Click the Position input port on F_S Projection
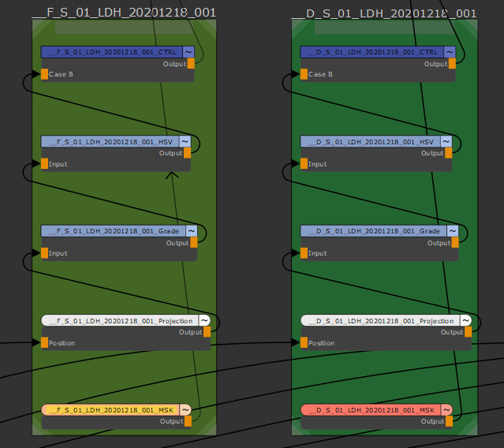Viewport: 504px width, 448px height. [x=45, y=343]
